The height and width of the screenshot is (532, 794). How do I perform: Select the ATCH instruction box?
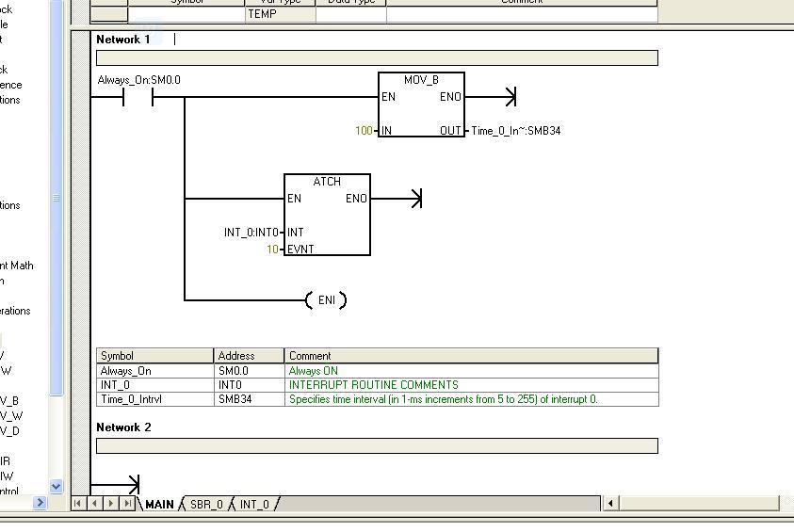pos(327,215)
